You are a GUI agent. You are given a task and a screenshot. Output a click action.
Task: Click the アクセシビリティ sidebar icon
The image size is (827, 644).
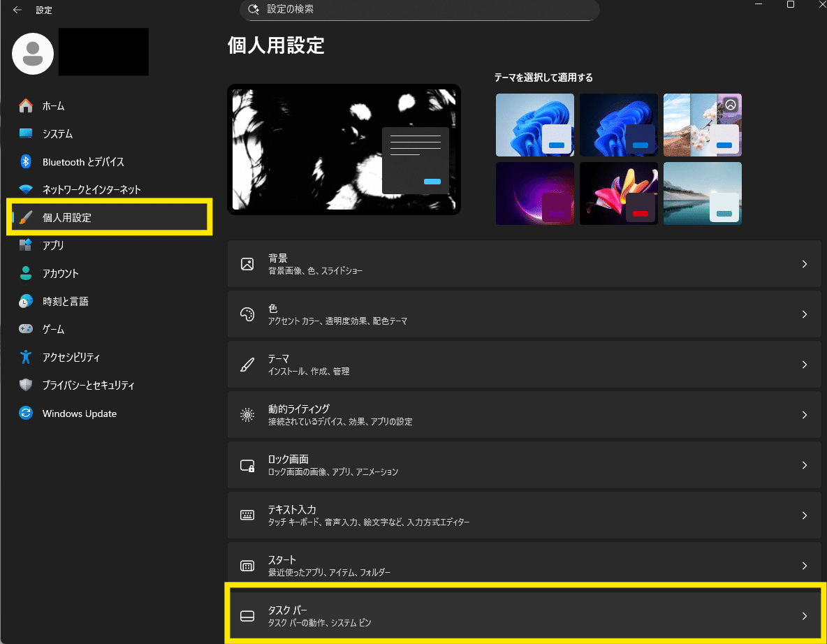coord(22,357)
